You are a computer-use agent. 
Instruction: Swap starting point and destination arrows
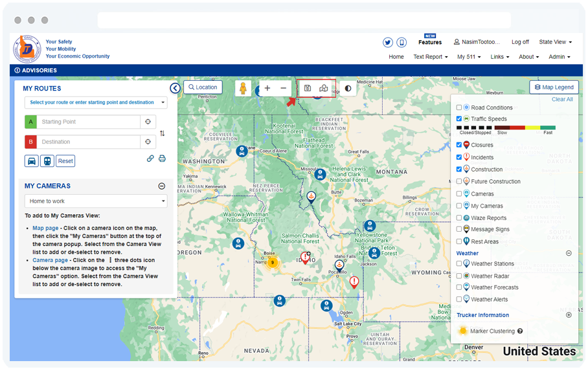[162, 133]
